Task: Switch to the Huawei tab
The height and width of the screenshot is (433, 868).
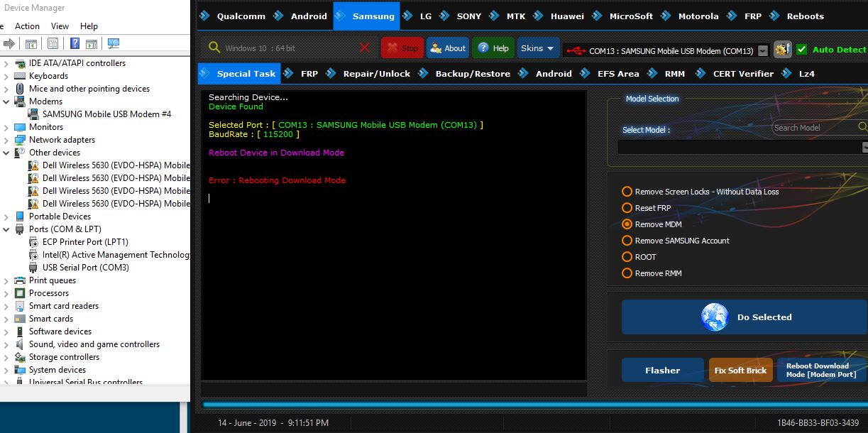Action: (x=559, y=16)
